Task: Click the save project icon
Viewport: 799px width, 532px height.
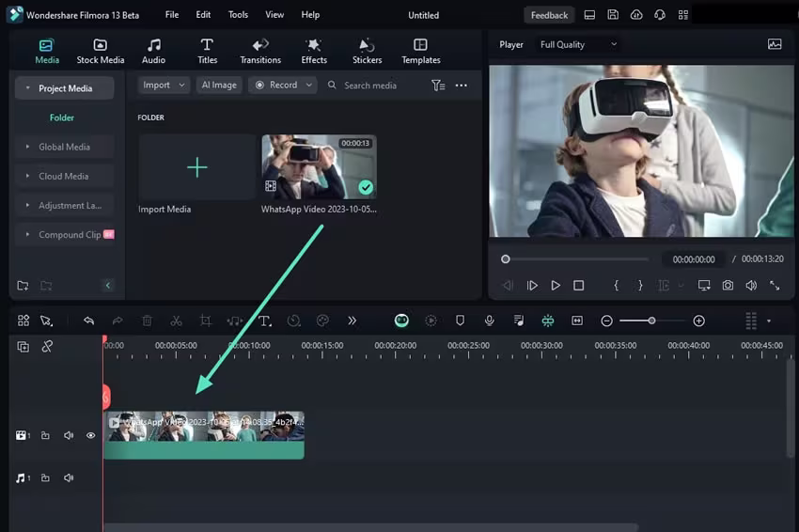Action: (613, 15)
